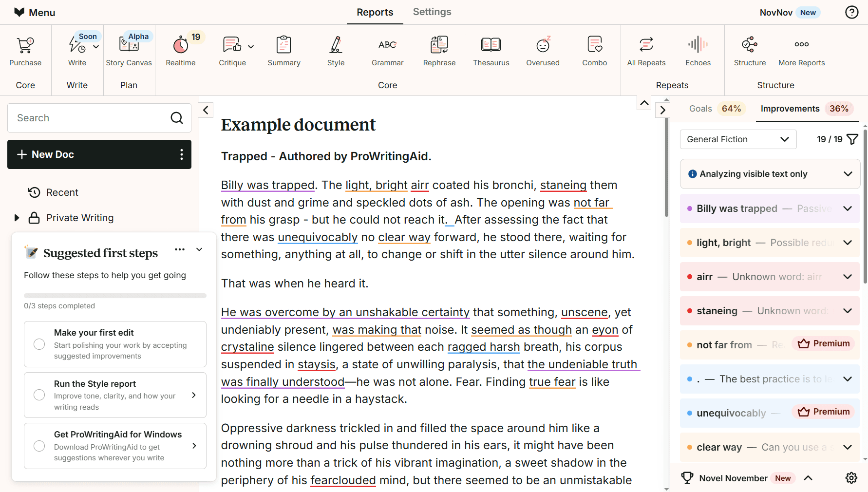This screenshot has width=868, height=492.
Task: Click underlined word 'staneing' in document
Action: click(563, 185)
